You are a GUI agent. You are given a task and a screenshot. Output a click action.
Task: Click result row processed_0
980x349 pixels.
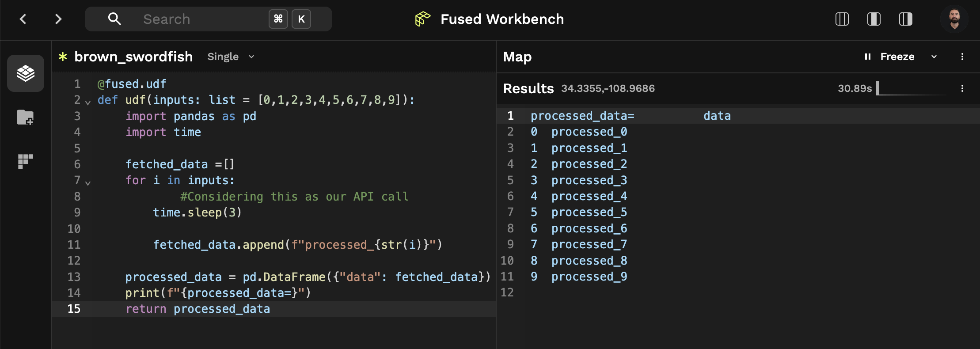coord(579,132)
